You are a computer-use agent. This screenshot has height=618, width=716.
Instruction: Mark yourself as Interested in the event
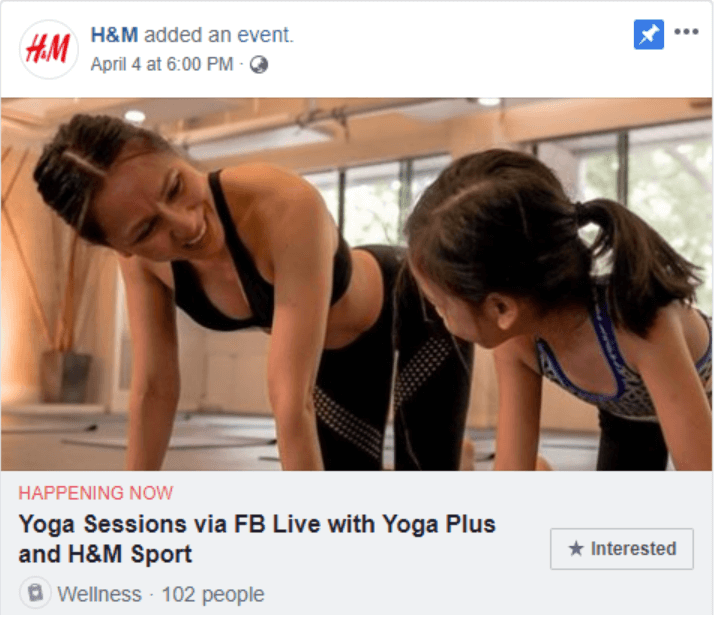623,550
